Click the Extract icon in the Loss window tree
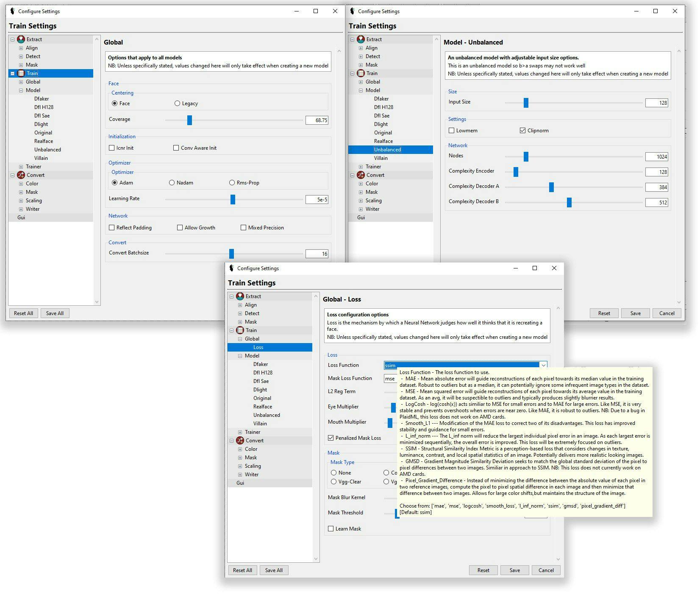Image resolution: width=700 pixels, height=606 pixels. [x=240, y=296]
